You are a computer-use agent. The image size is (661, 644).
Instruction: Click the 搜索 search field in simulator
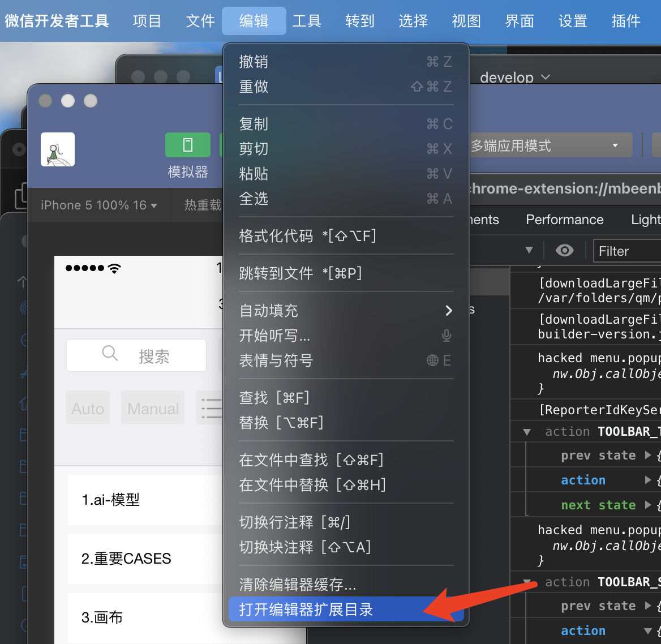(x=136, y=356)
